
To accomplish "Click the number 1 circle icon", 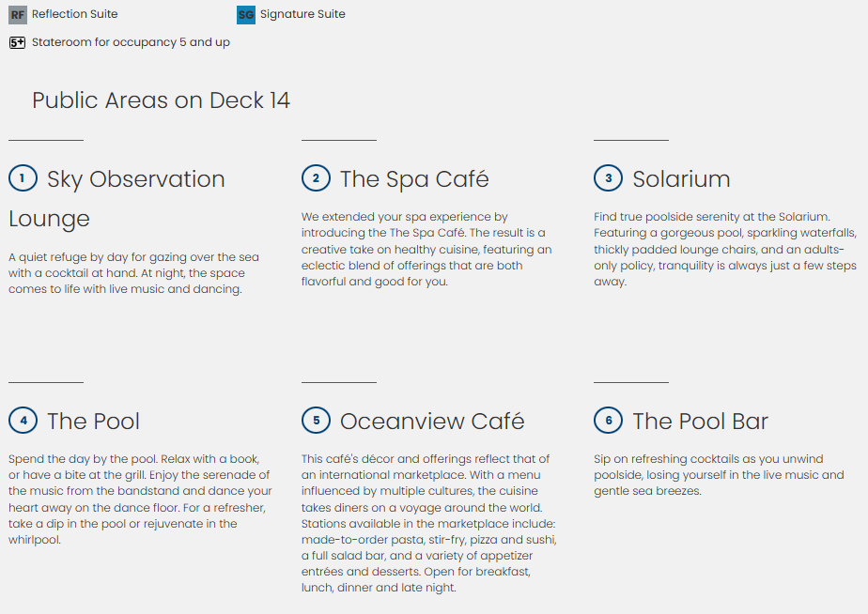I will [x=23, y=178].
